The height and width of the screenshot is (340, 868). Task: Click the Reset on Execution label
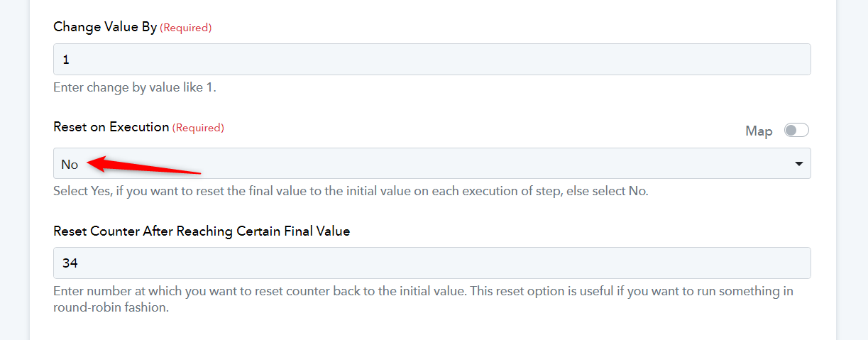click(x=111, y=127)
